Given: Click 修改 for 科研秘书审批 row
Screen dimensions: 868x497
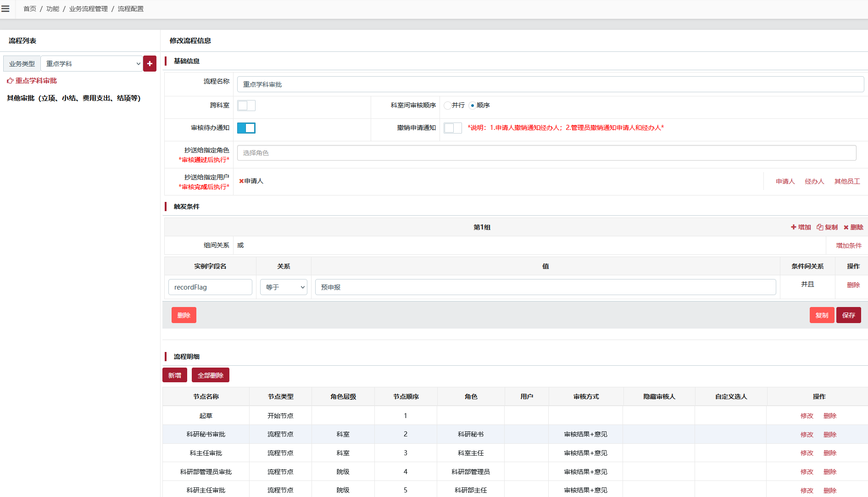Looking at the screenshot, I should (x=807, y=435).
